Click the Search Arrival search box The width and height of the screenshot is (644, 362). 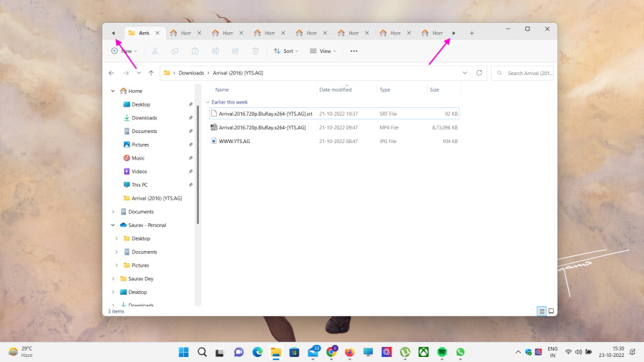[x=528, y=73]
